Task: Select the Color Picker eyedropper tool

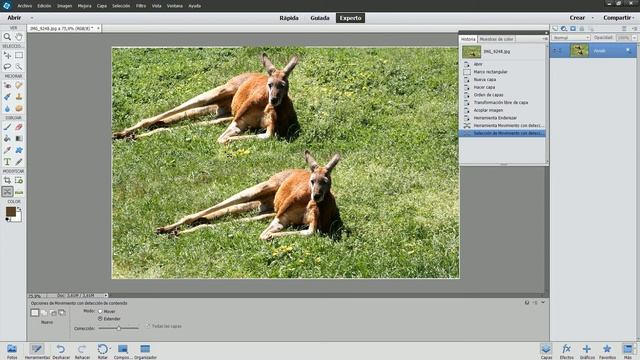Action: (7, 150)
